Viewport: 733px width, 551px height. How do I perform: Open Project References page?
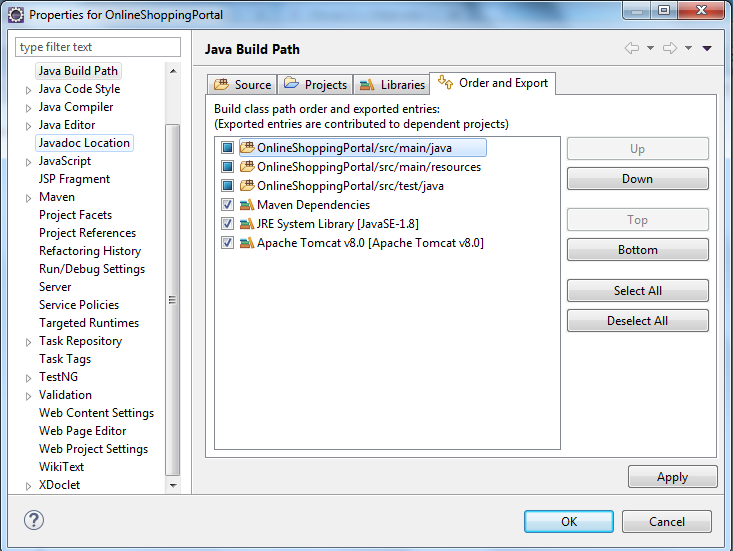pyautogui.click(x=87, y=233)
